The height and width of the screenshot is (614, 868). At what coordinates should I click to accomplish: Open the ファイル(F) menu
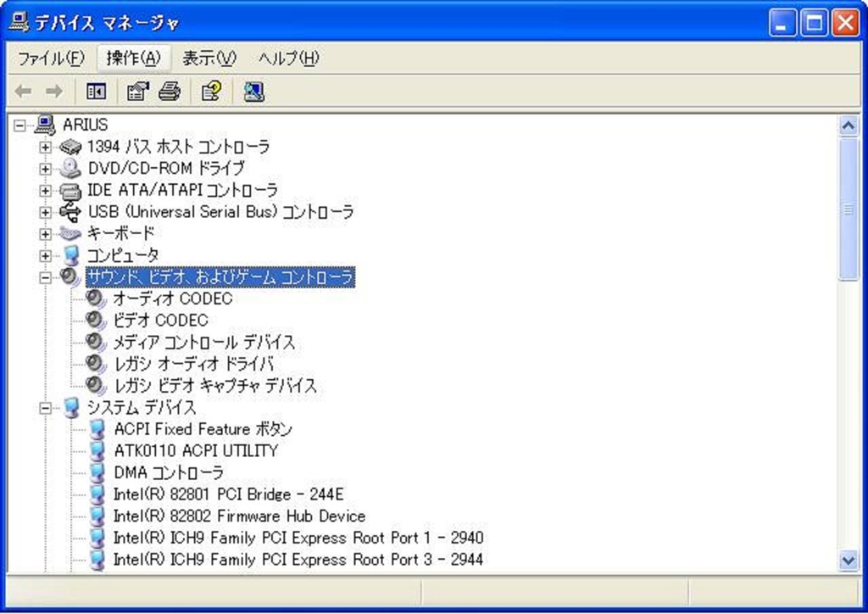[51, 59]
